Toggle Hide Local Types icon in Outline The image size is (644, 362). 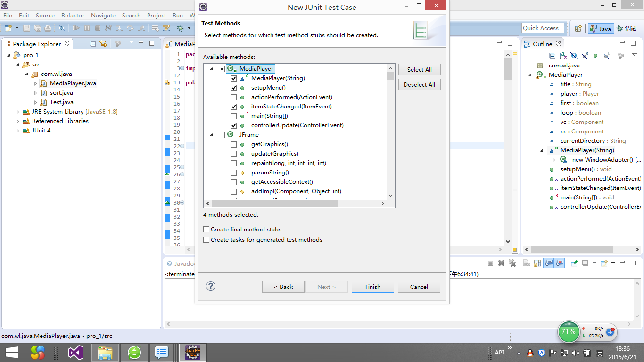click(607, 56)
